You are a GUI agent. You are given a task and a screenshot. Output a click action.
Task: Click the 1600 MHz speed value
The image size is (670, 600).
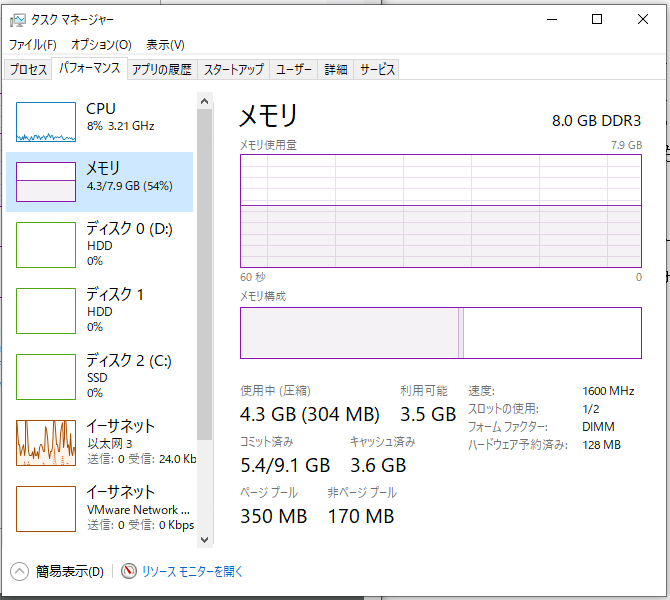608,391
